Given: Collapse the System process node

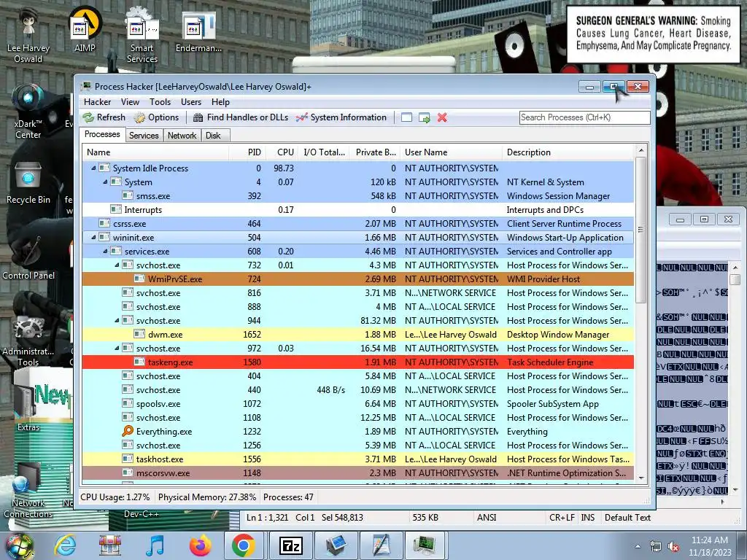Looking at the screenshot, I should tap(105, 182).
